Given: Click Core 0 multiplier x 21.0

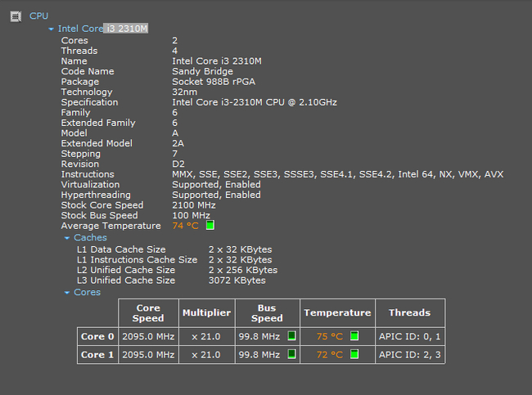Looking at the screenshot, I should point(206,337).
